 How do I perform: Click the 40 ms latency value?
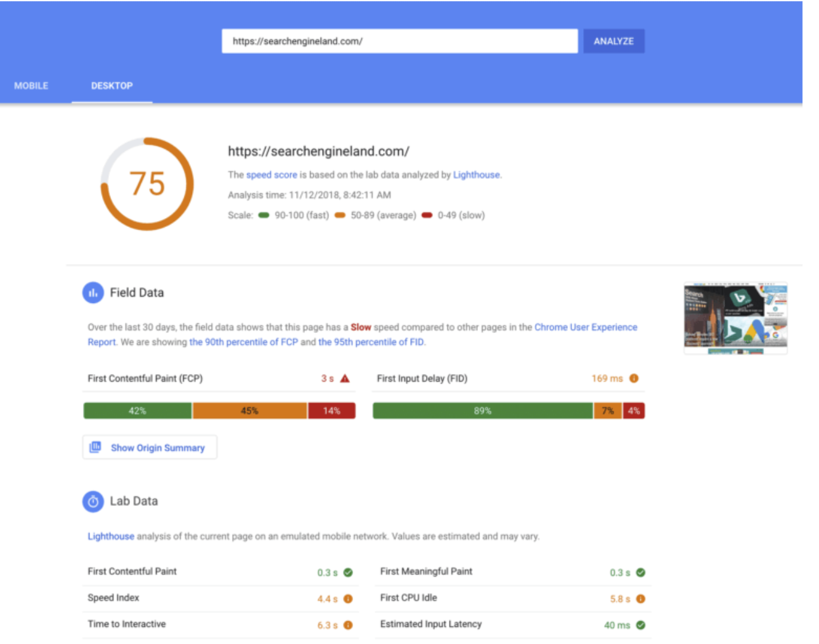(617, 626)
